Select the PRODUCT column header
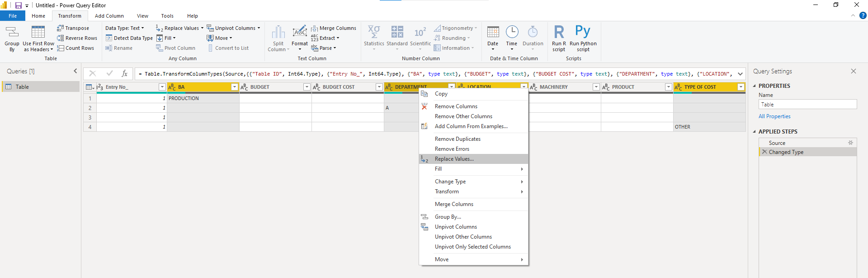 pyautogui.click(x=637, y=87)
